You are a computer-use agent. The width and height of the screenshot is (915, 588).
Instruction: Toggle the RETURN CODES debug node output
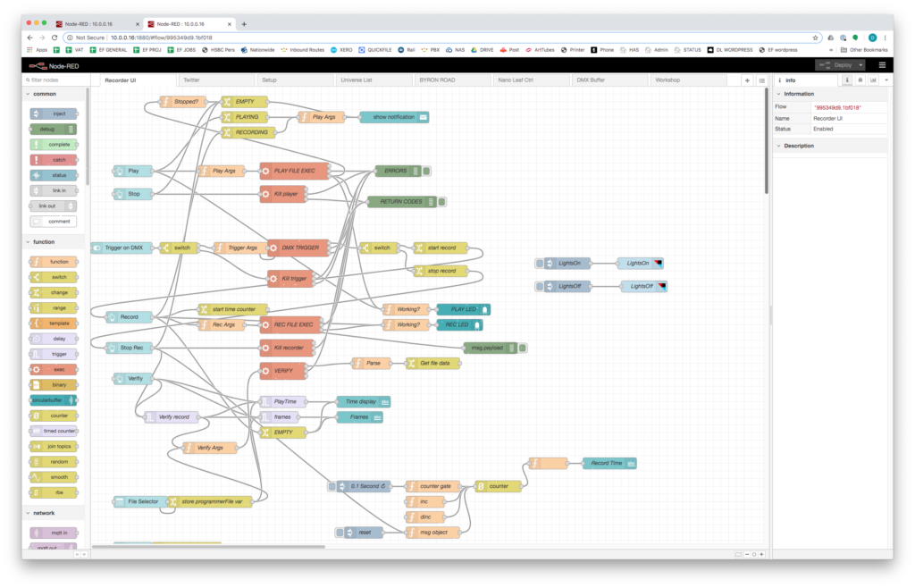click(x=440, y=201)
